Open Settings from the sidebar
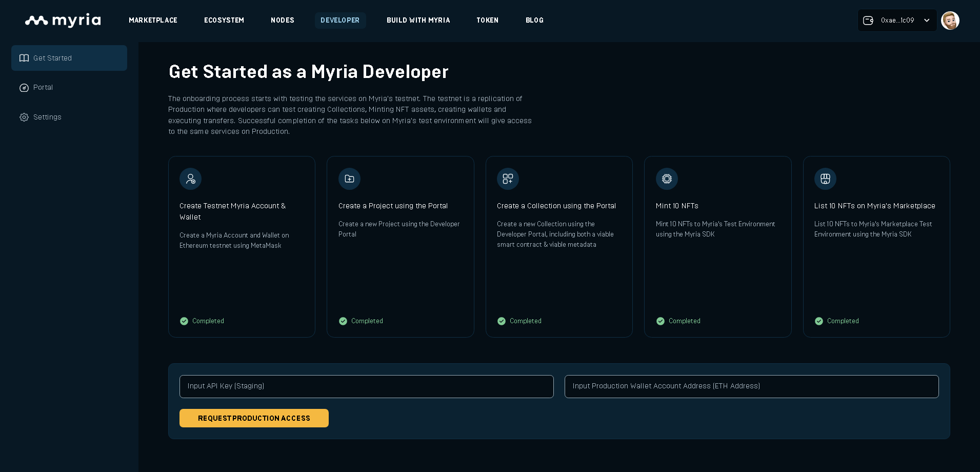The height and width of the screenshot is (472, 980). click(47, 117)
